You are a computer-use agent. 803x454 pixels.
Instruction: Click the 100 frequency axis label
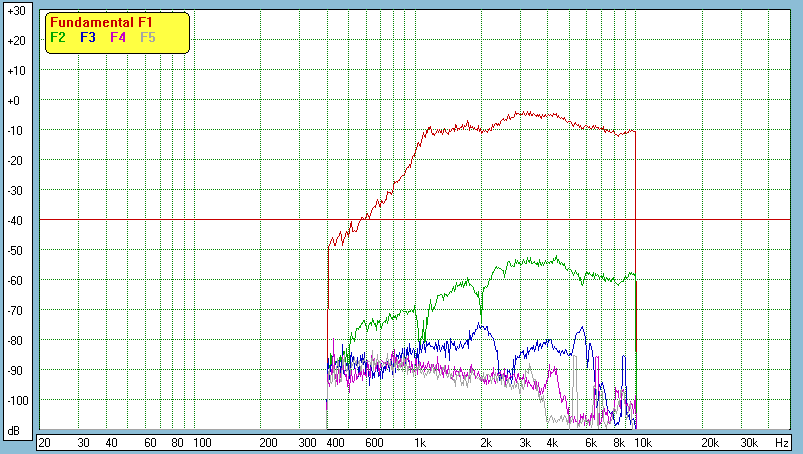(201, 442)
